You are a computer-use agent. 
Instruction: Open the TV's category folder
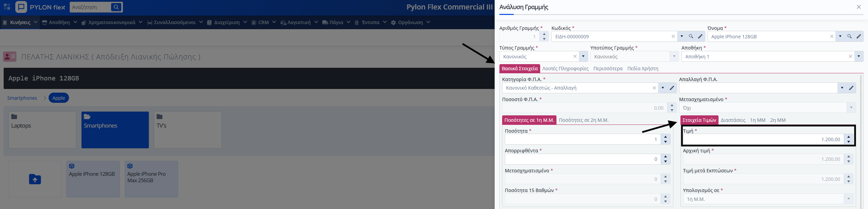coord(188,130)
